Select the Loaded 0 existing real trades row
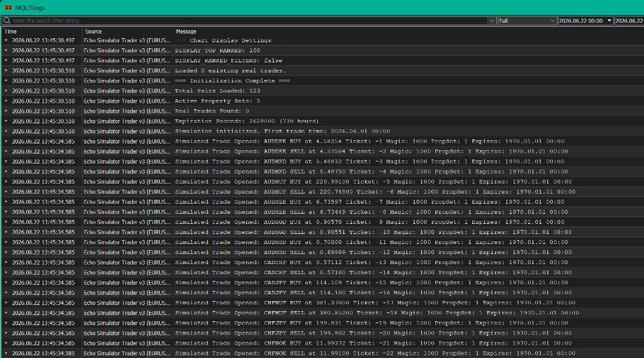The image size is (644, 358). (322, 70)
